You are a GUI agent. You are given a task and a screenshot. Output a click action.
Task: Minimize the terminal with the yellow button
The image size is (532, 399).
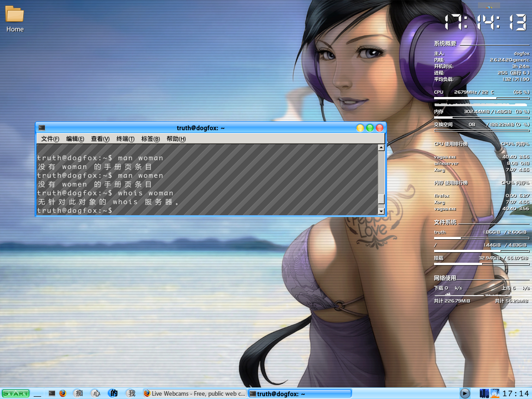pos(360,128)
